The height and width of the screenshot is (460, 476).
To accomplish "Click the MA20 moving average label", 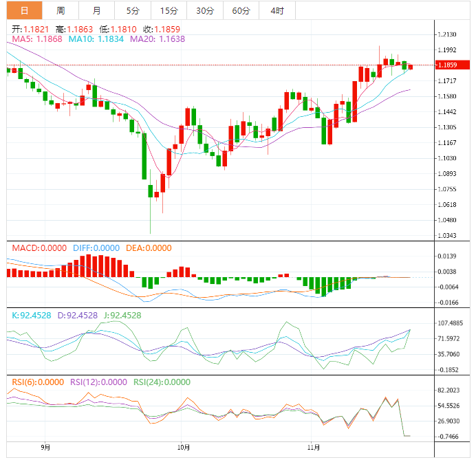I will click(157, 39).
